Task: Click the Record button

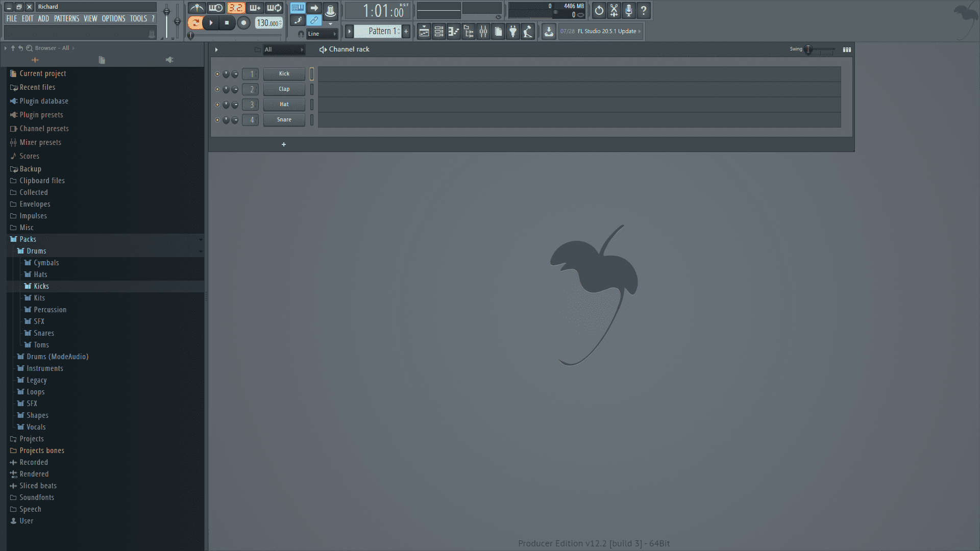Action: pos(243,22)
